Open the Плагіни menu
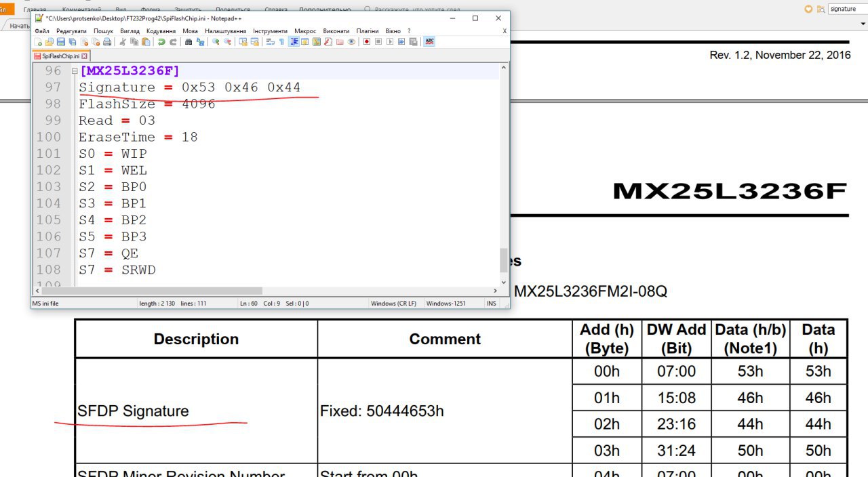The width and height of the screenshot is (868, 477). (x=368, y=31)
